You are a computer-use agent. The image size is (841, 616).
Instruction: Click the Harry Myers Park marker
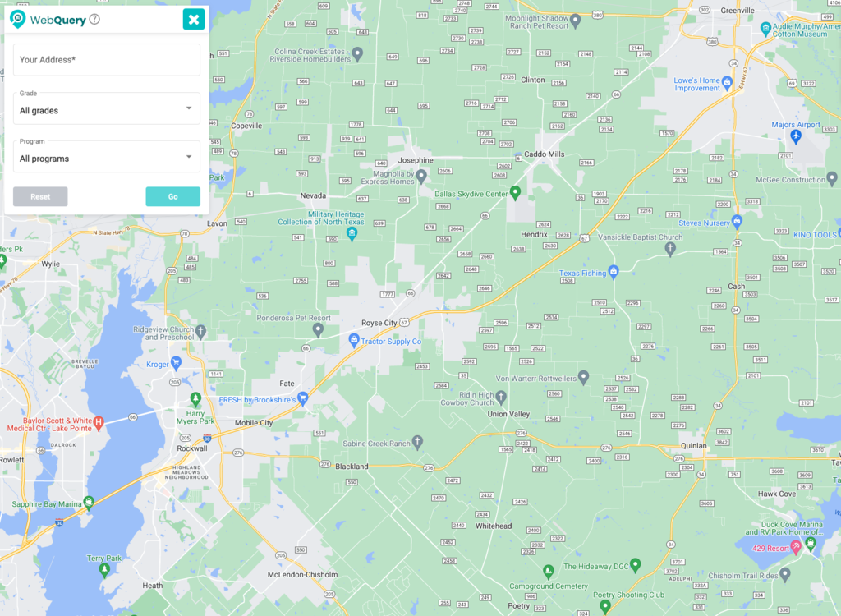point(195,398)
